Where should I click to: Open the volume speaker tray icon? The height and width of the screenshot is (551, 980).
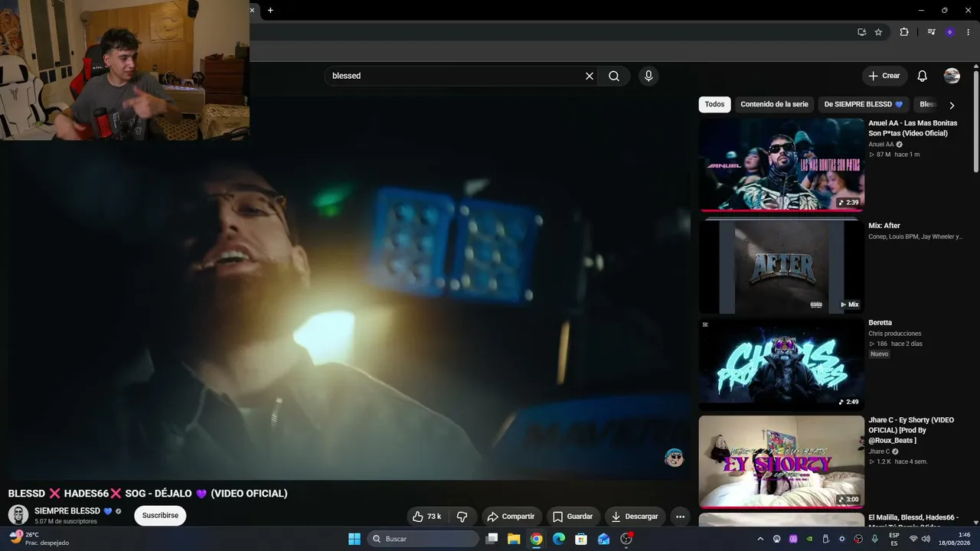927,539
